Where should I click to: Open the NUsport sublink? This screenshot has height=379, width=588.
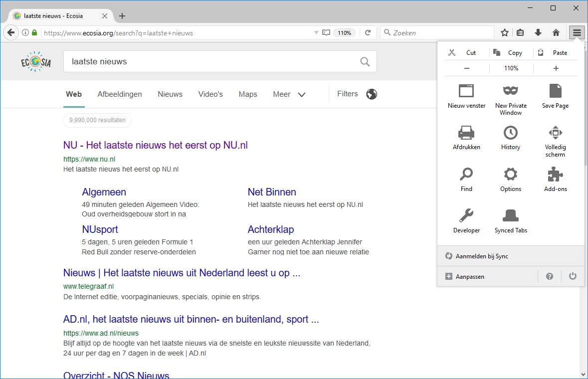pyautogui.click(x=100, y=229)
